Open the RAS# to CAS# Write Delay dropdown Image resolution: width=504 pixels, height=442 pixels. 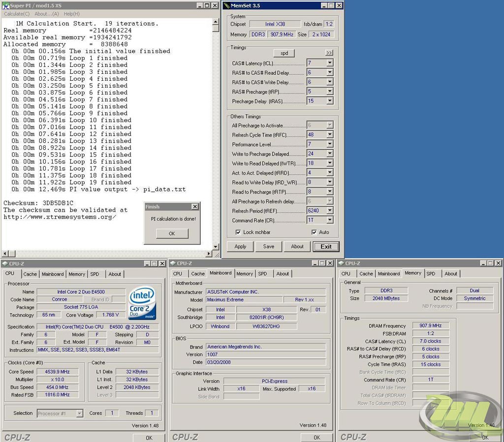coord(330,82)
